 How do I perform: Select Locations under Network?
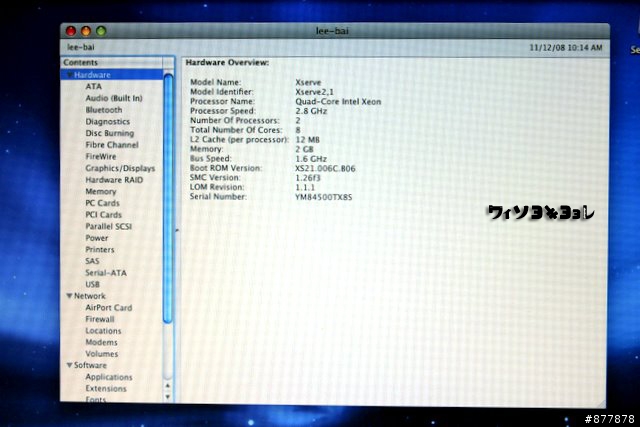point(103,331)
